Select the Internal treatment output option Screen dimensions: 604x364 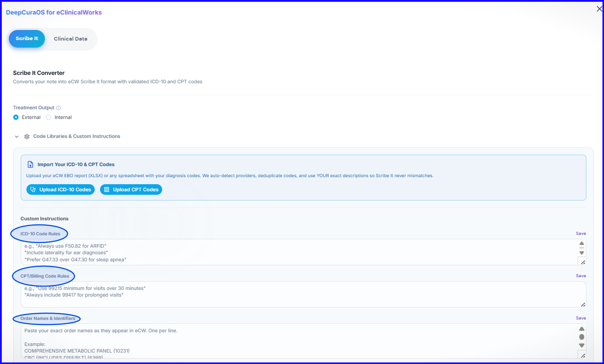(48, 117)
